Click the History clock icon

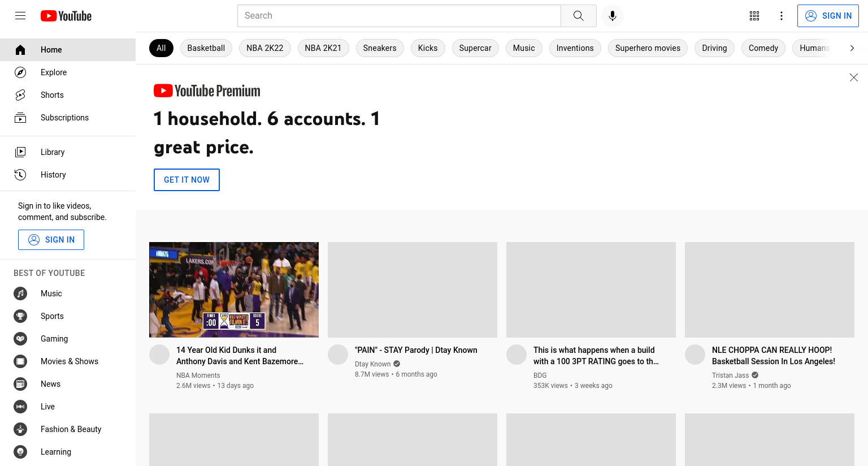click(20, 175)
